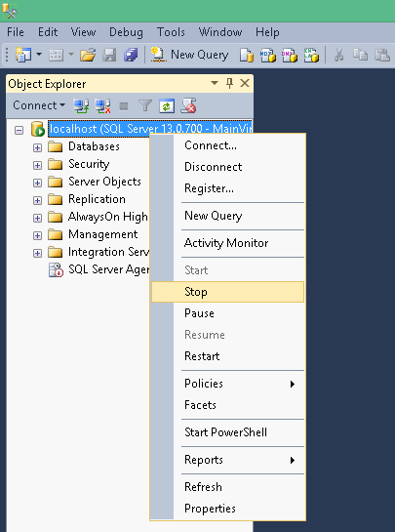Open the View menu
Viewport: 395px width, 532px height.
click(83, 32)
